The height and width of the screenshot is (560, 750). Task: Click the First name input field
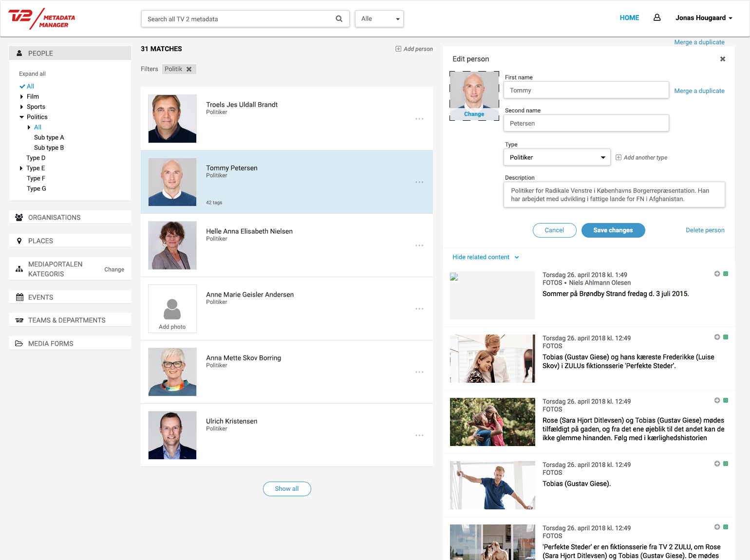tap(586, 90)
